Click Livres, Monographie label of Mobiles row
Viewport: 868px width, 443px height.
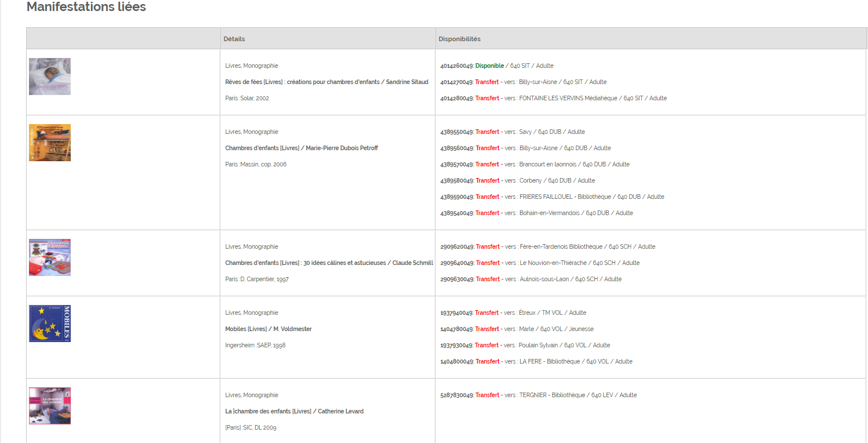pyautogui.click(x=252, y=313)
